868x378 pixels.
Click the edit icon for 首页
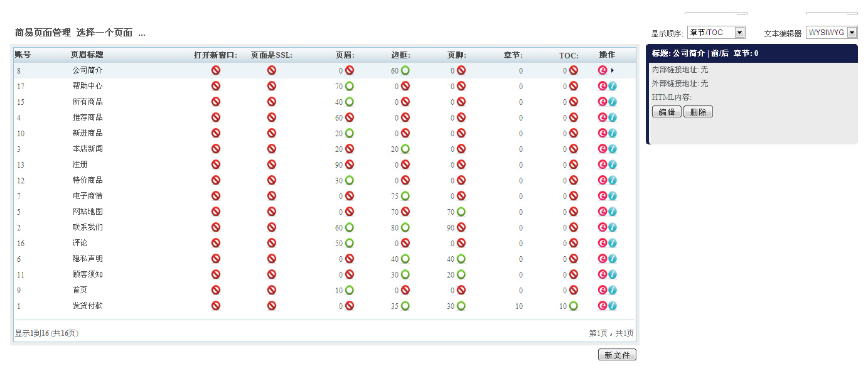click(603, 290)
